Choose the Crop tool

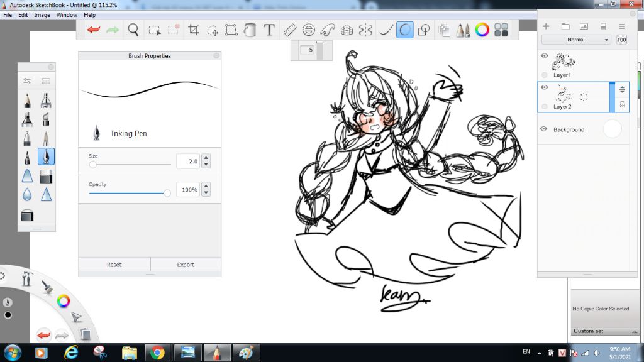194,30
